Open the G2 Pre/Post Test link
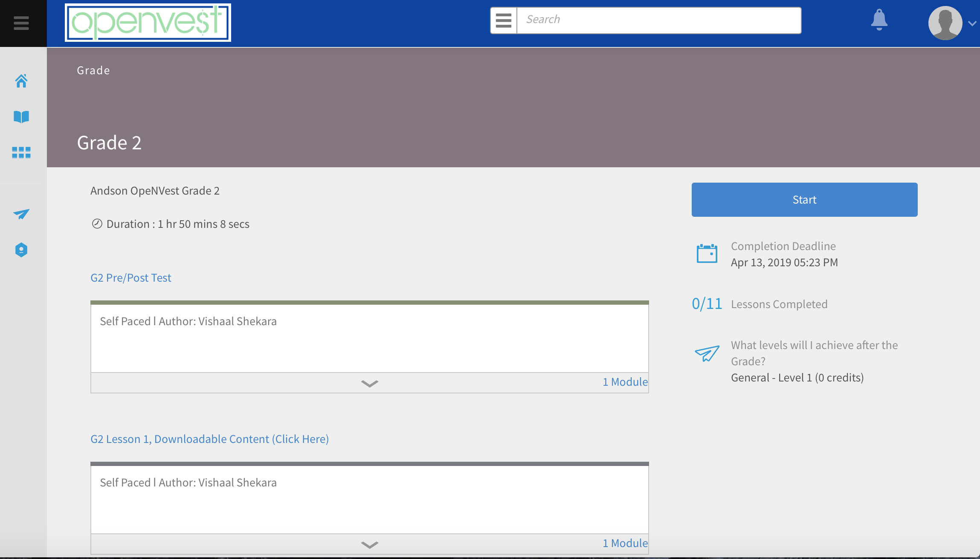980x559 pixels. tap(131, 278)
